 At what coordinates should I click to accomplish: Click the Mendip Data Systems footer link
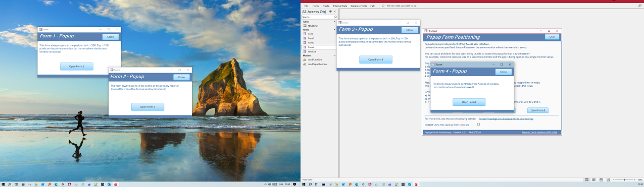[x=539, y=132]
